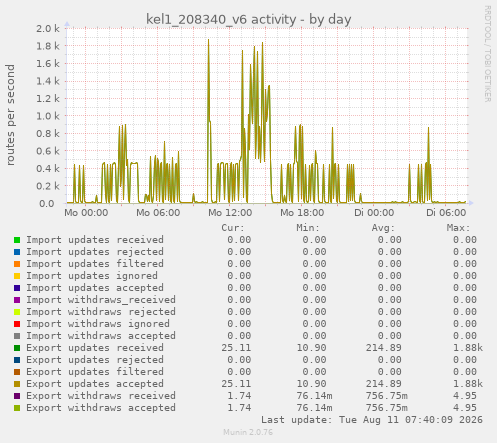Select the Import updates ignored legend label

(x=92, y=276)
